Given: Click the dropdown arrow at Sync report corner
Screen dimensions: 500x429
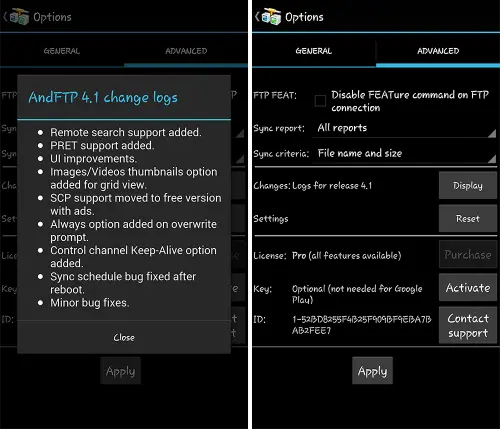Looking at the screenshot, I should [492, 134].
